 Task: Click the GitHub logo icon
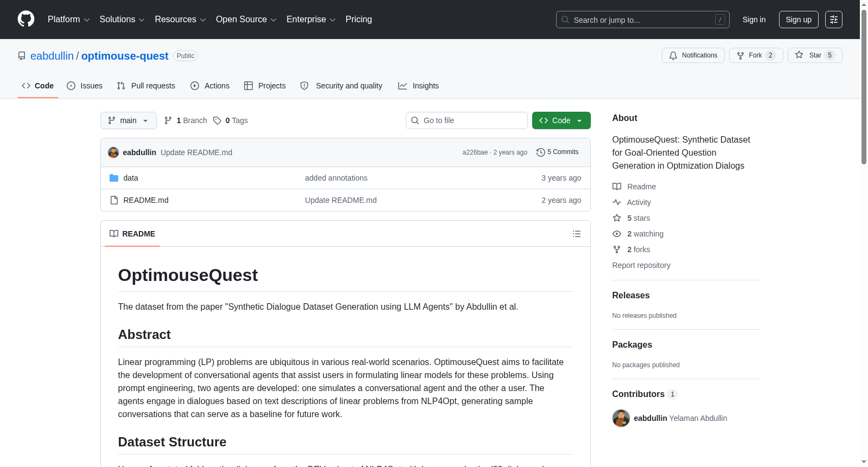coord(26,19)
